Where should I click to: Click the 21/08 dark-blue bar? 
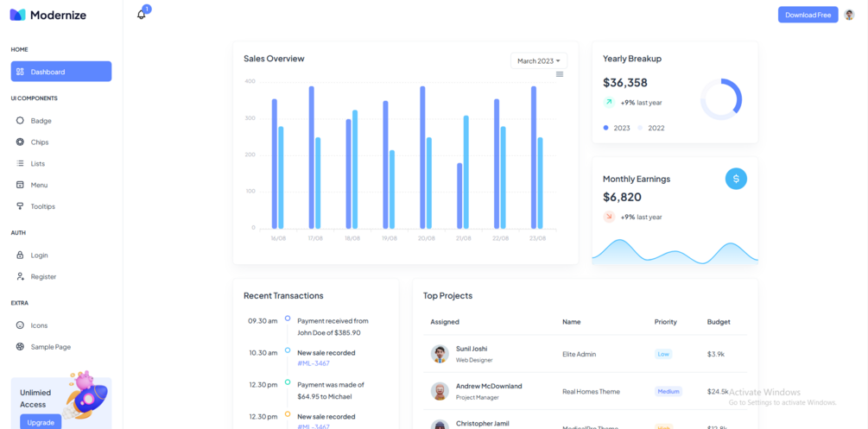pyautogui.click(x=459, y=195)
